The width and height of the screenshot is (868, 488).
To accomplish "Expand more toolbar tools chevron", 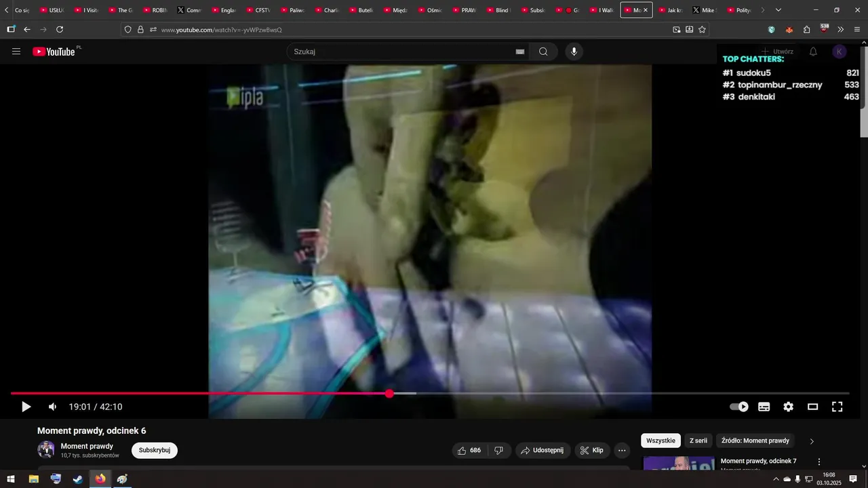I will tap(840, 30).
